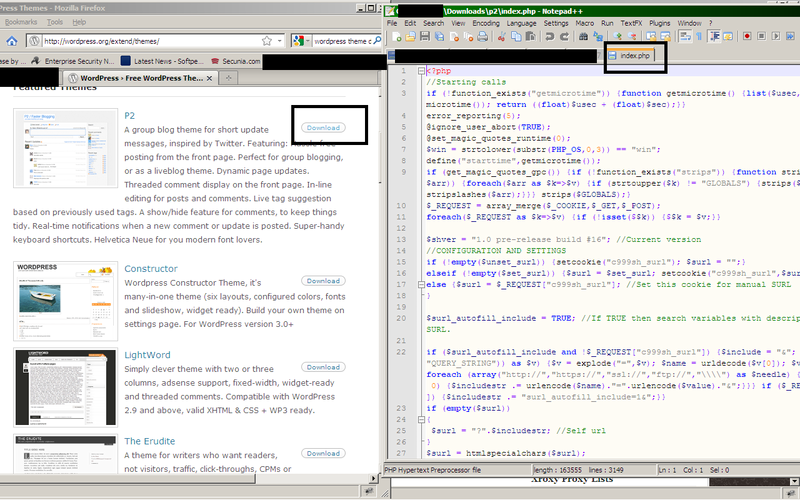Viewport: 800px width, 500px height.
Task: Click the Close All icon in Notepad++
Action: coord(468,36)
